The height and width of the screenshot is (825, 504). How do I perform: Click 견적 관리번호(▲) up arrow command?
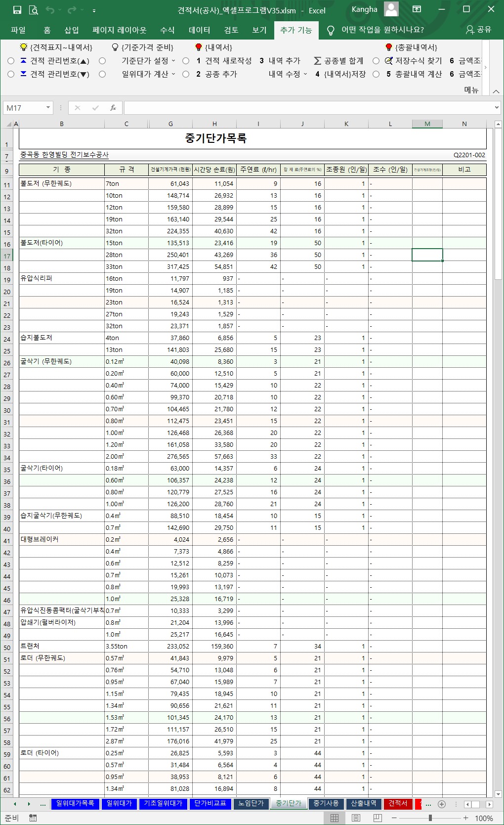(55, 61)
